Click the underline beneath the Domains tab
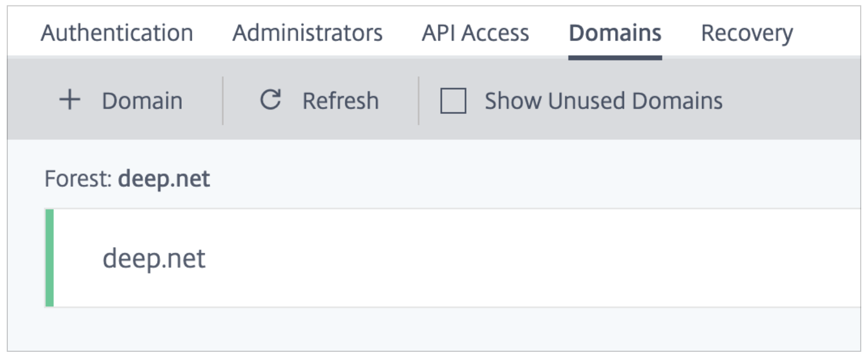Image resolution: width=868 pixels, height=358 pixels. 615,57
